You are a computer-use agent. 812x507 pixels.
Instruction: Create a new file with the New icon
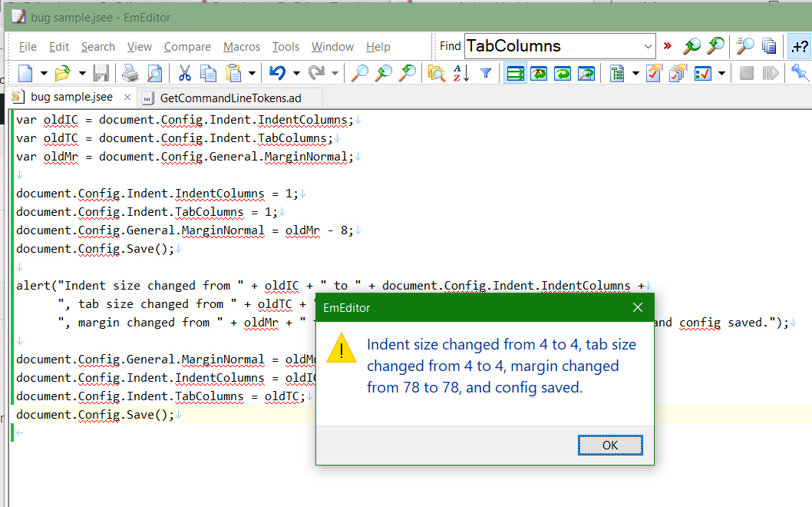tap(25, 73)
